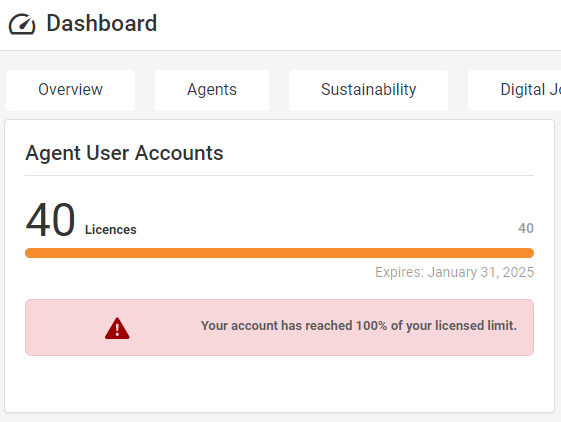
Task: Click the licensed limit warning message
Action: click(359, 326)
